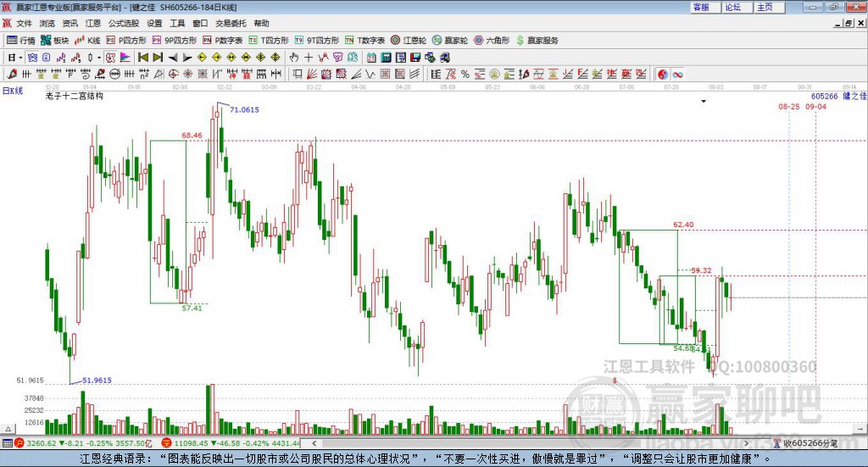Image resolution: width=868 pixels, height=467 pixels.
Task: Open the T数字表 time table
Action: pyautogui.click(x=364, y=41)
